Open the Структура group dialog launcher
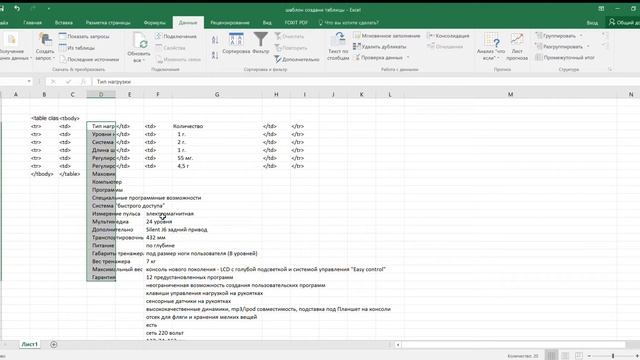This screenshot has height=360, width=640. 610,69
